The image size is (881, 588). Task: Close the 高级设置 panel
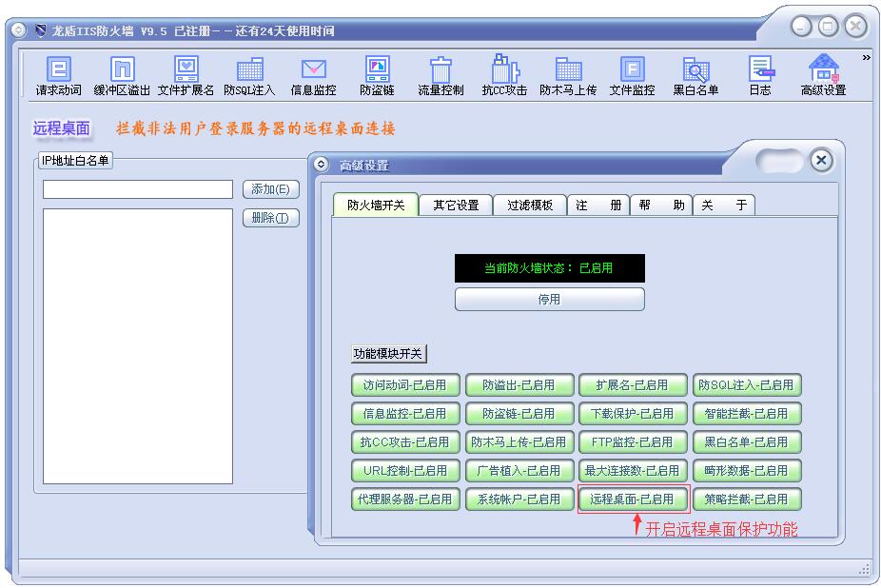point(821,160)
